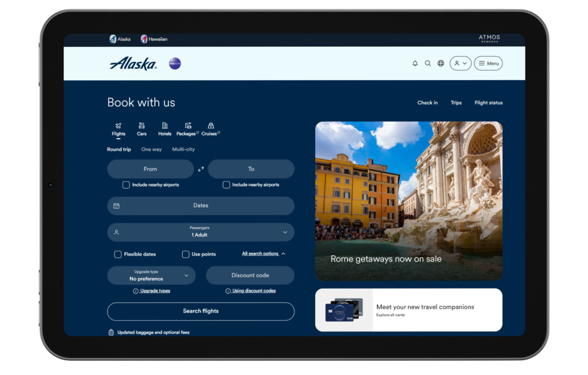Switch to the One way tab
Screen dimensions: 588x375
pyautogui.click(x=151, y=149)
